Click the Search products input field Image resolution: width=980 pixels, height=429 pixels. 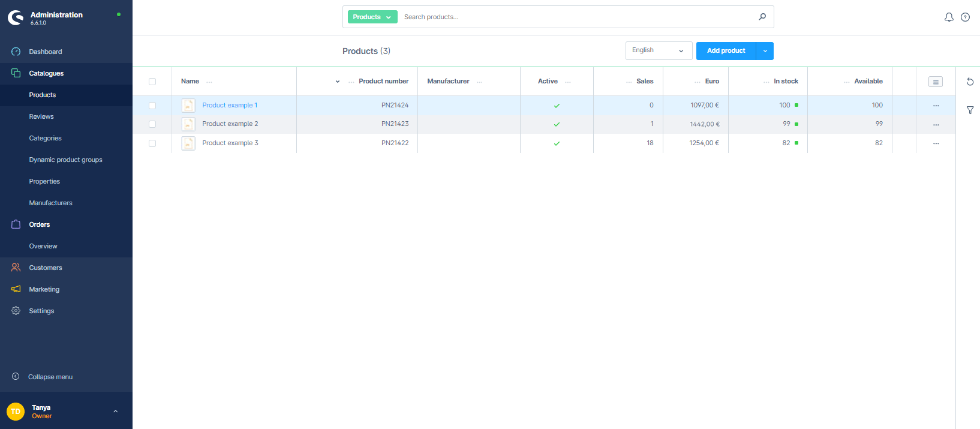click(x=576, y=17)
